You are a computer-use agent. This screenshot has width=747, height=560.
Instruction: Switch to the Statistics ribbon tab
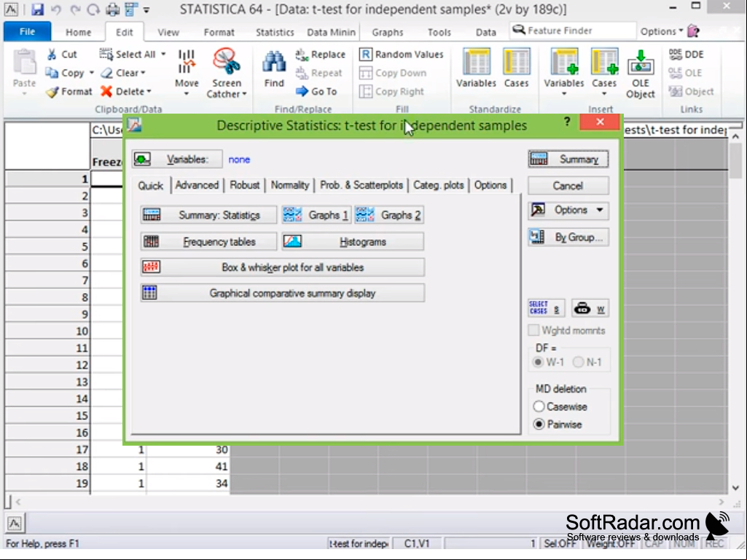pos(275,32)
